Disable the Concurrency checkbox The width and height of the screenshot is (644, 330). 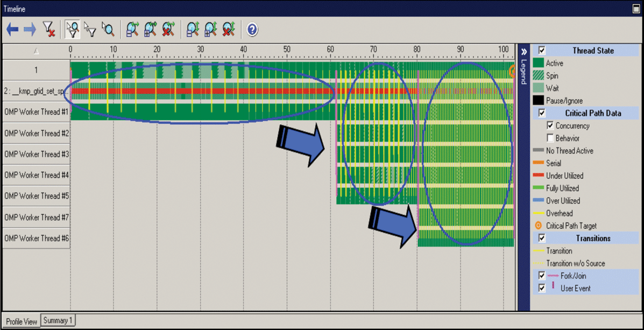[x=550, y=126]
